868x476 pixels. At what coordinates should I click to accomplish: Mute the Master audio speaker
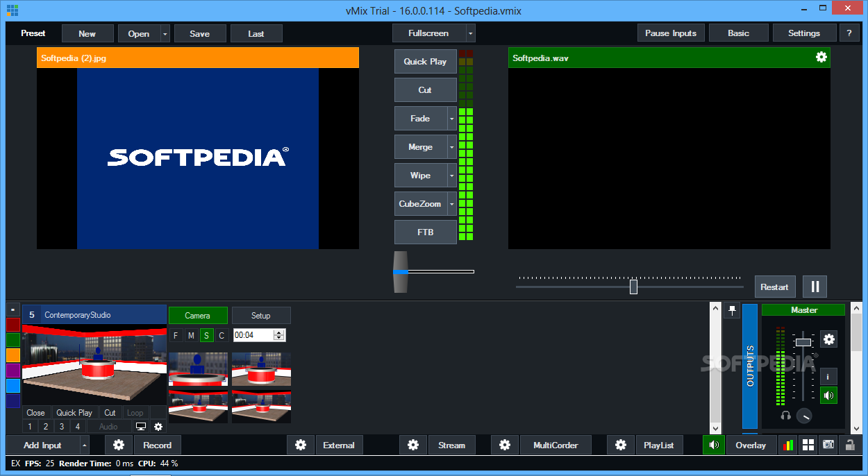829,396
